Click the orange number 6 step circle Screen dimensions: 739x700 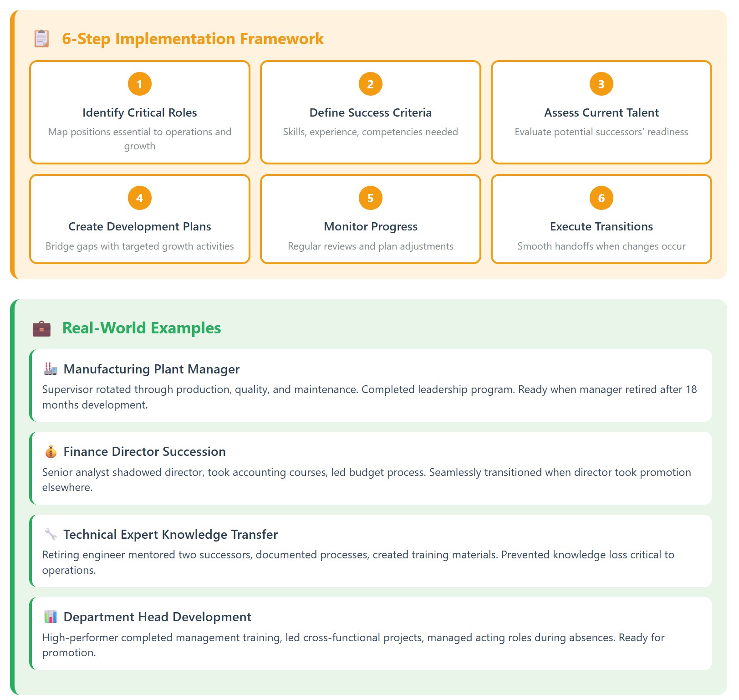[601, 198]
